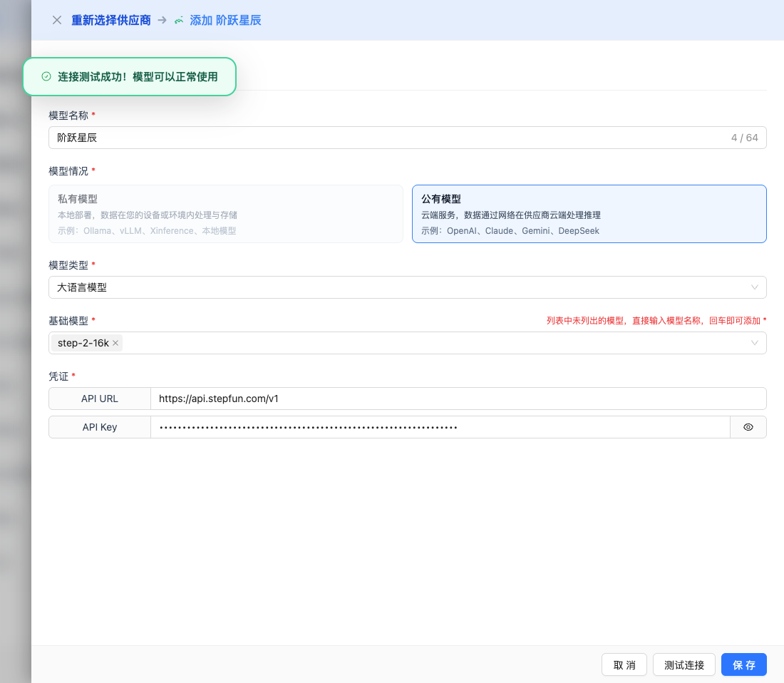
Task: Click the 重新选择供应商 breadcrumb link
Action: (x=110, y=20)
